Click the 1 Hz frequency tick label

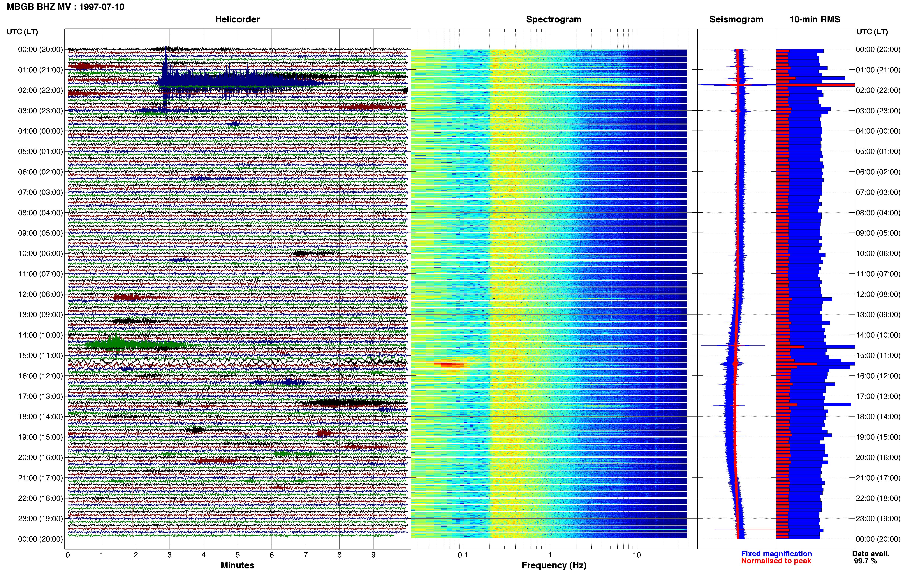click(550, 555)
